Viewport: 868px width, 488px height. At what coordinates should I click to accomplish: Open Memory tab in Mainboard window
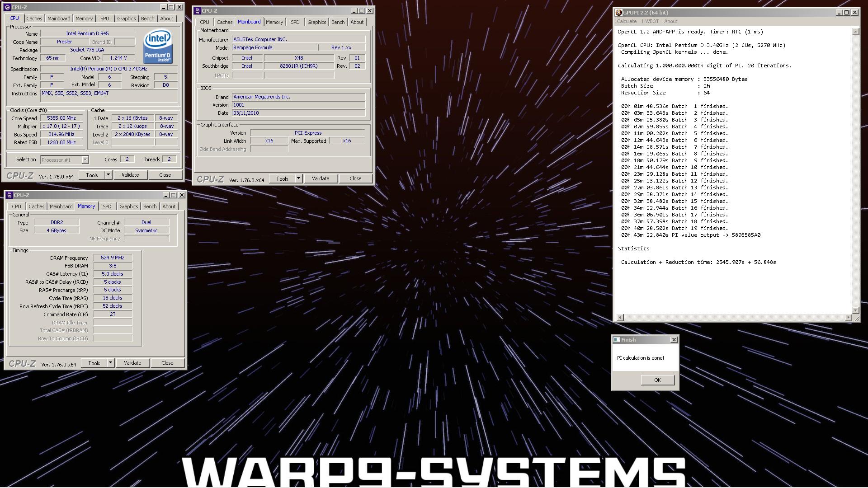(274, 22)
